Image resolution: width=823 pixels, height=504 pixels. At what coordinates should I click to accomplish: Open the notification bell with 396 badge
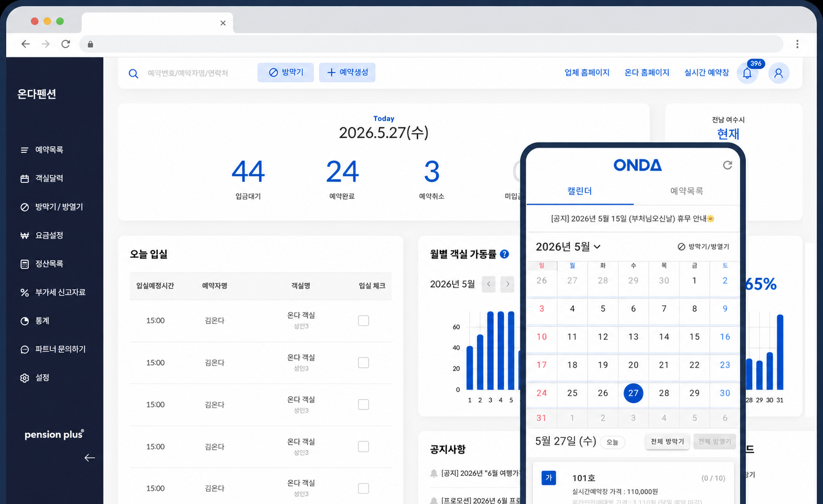(x=747, y=73)
